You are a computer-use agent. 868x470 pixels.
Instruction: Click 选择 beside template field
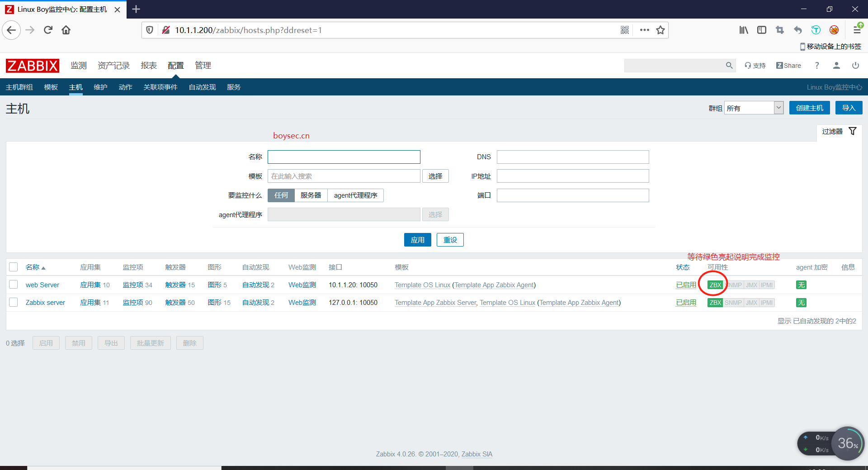click(435, 176)
